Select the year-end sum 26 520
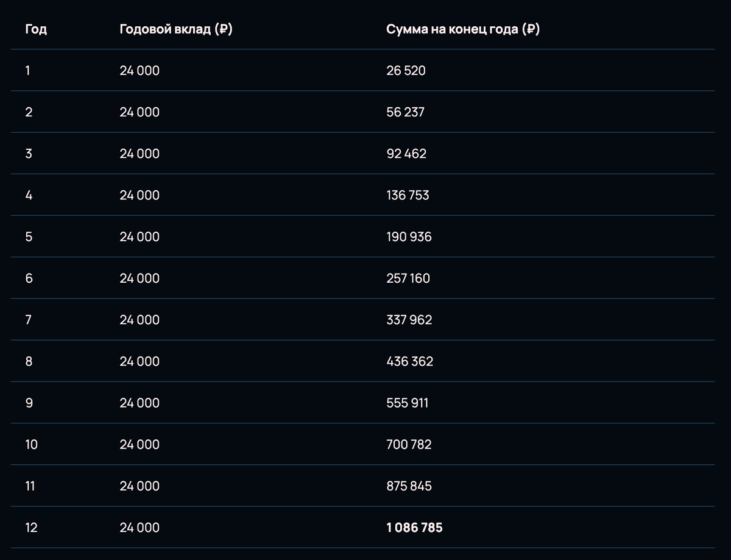The height and width of the screenshot is (560, 731). point(406,71)
